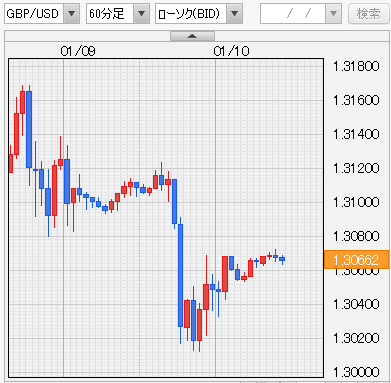Click the orange current price 1.30662 label
The height and width of the screenshot is (383, 391).
(x=356, y=260)
